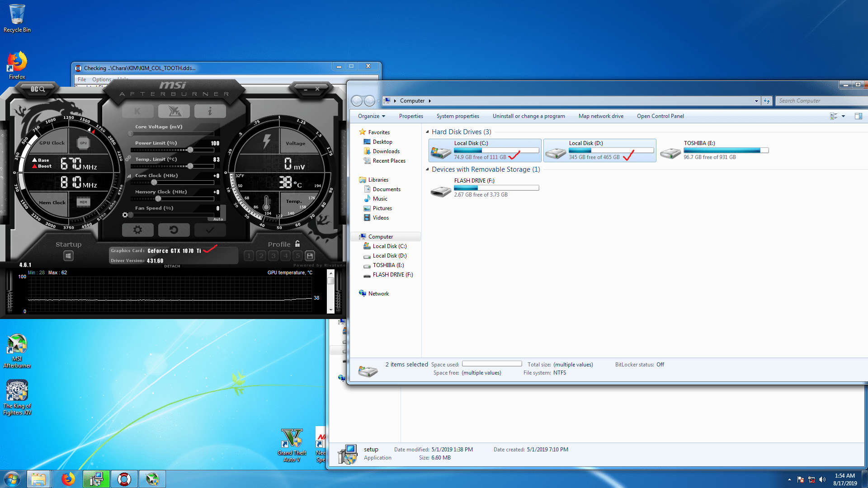Open Afterburner information panel via the i icon

(210, 111)
